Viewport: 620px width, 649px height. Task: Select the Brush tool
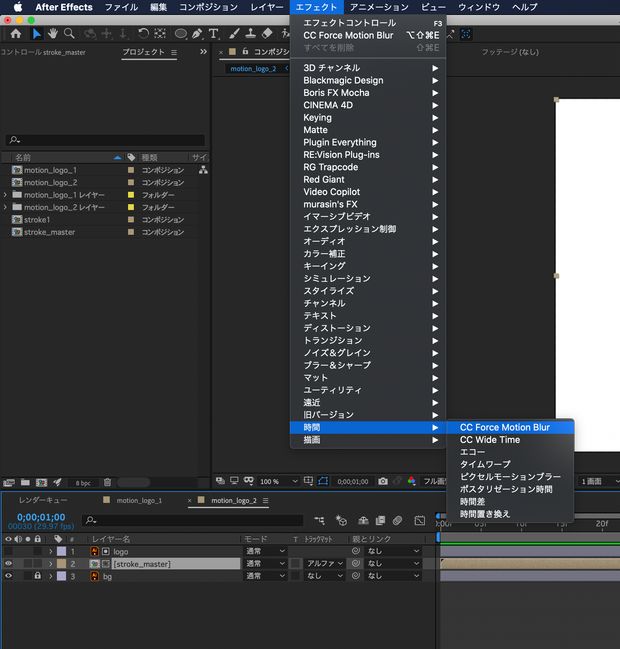click(234, 34)
